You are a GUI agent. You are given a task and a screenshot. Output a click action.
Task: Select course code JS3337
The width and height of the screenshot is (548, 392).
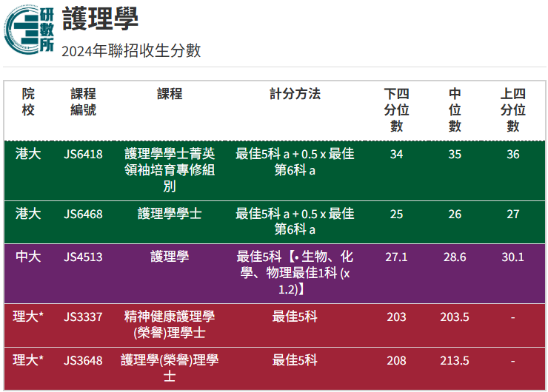[83, 317]
